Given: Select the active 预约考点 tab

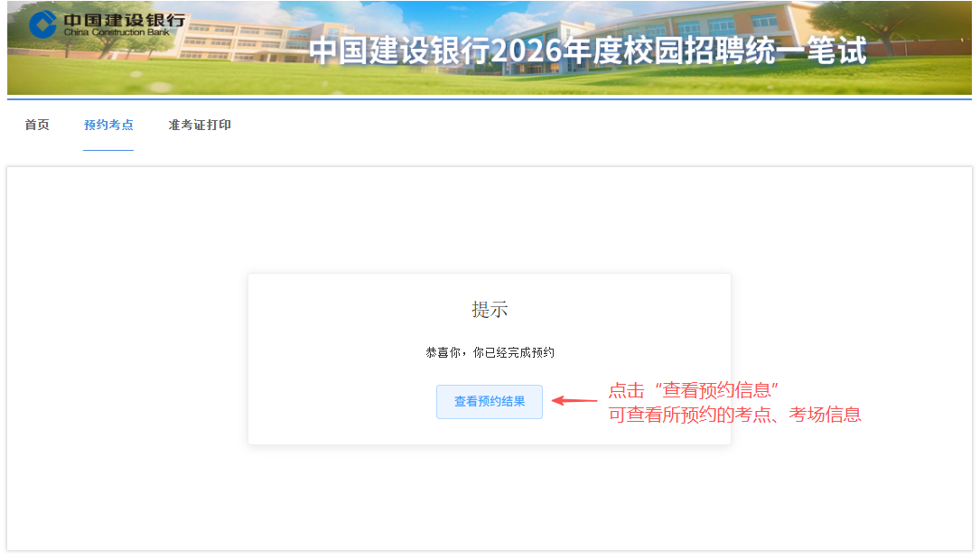Looking at the screenshot, I should click(x=107, y=125).
